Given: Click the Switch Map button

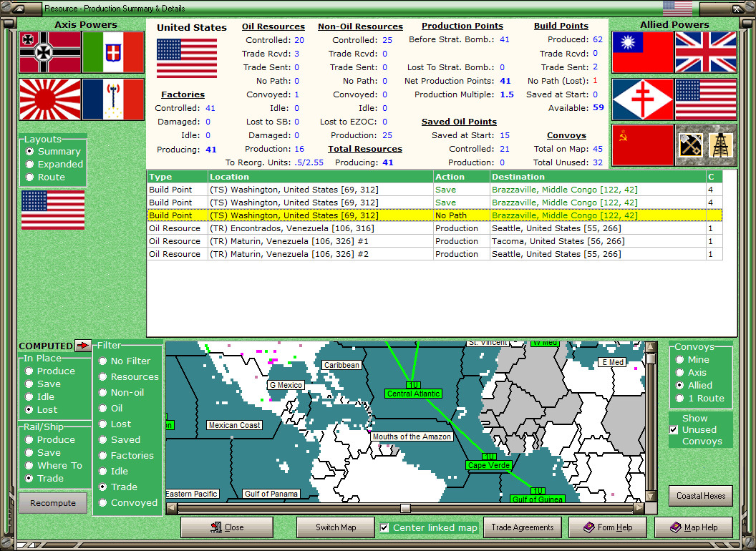Looking at the screenshot, I should (x=336, y=527).
